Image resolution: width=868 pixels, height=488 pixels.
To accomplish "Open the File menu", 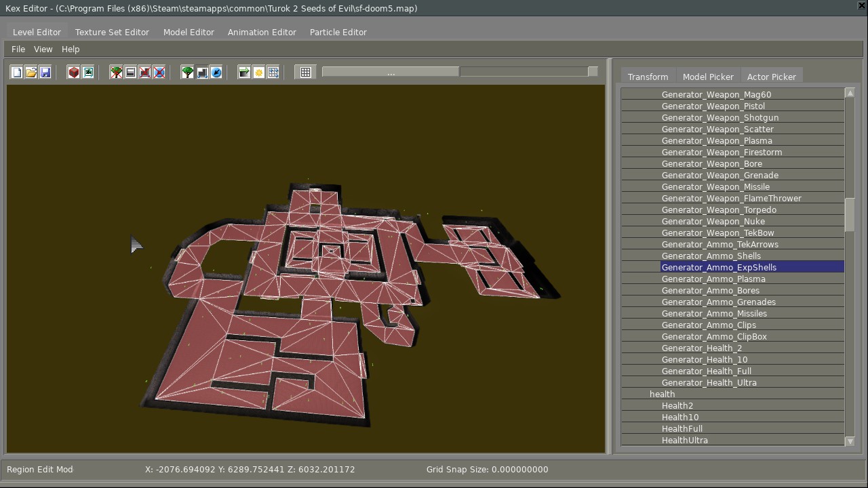I will point(18,49).
